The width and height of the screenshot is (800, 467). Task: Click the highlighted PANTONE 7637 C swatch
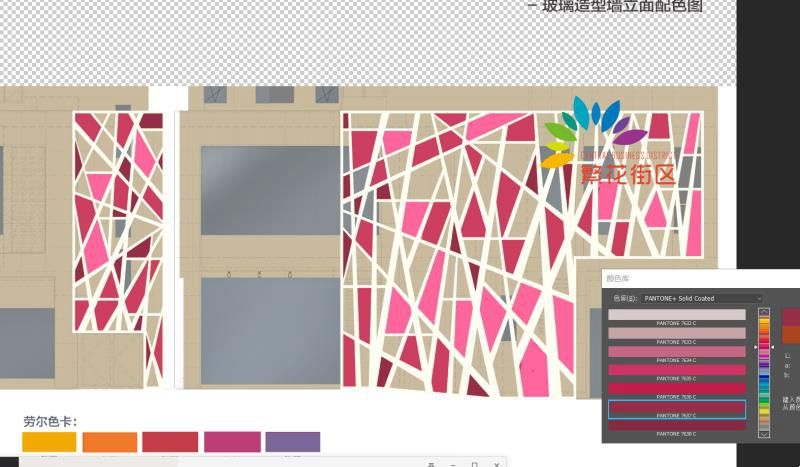(677, 407)
